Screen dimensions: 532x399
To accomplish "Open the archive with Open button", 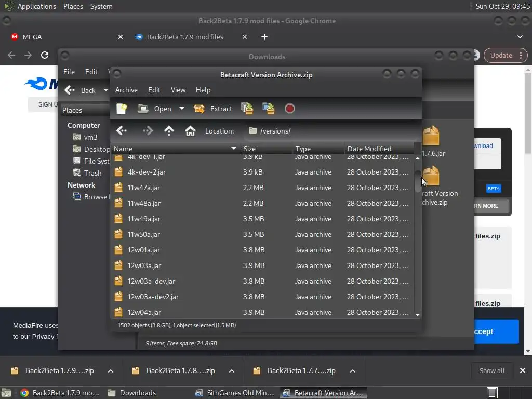I will click(x=155, y=109).
